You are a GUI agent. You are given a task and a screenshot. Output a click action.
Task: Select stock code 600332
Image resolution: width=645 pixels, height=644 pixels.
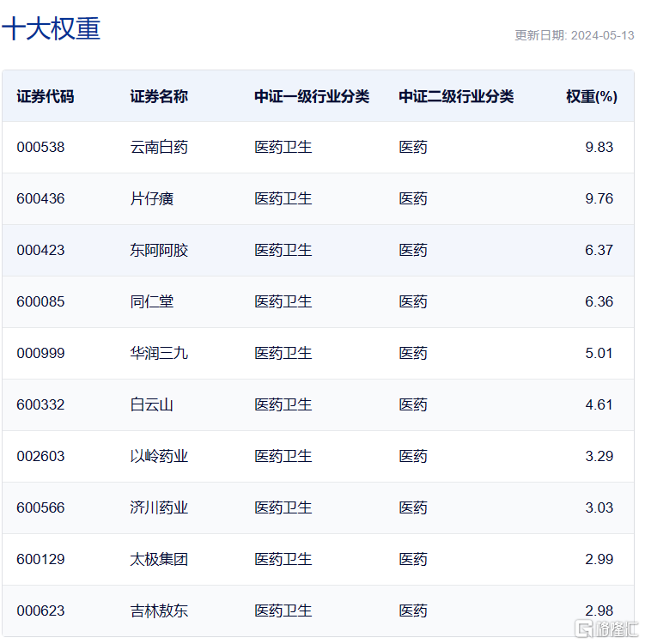[x=40, y=404]
